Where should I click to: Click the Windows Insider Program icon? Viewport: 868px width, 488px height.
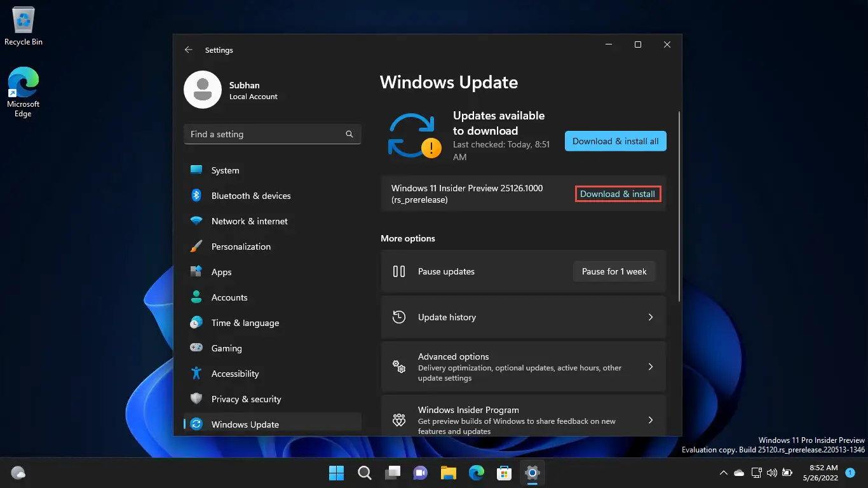pyautogui.click(x=399, y=420)
